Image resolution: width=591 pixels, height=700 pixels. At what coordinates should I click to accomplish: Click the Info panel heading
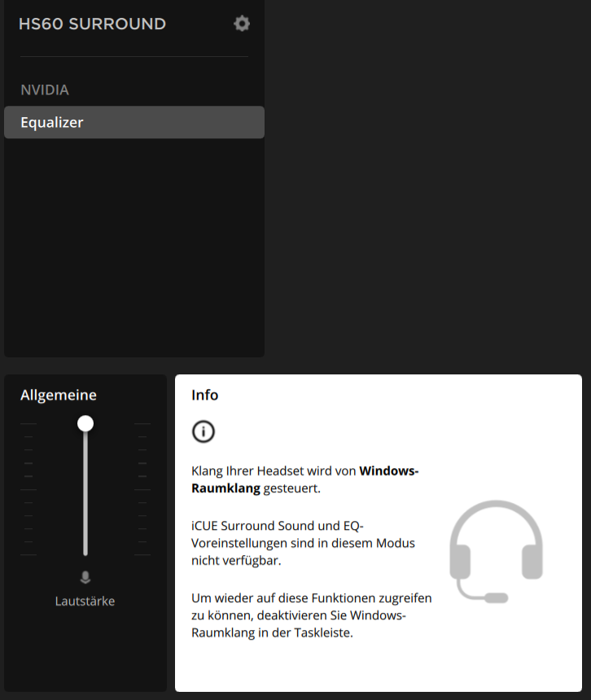205,395
